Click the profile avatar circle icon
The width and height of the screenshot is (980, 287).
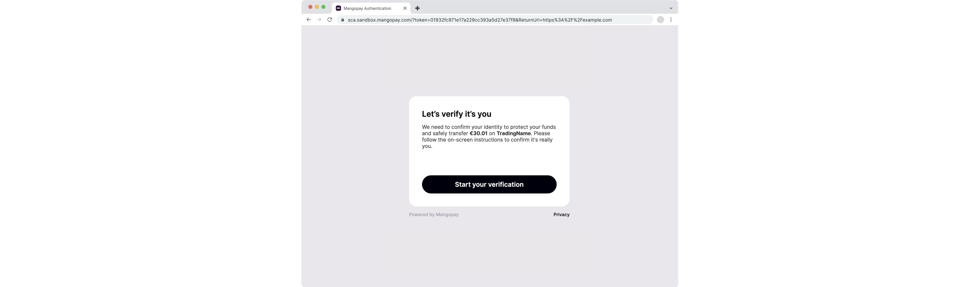(660, 20)
